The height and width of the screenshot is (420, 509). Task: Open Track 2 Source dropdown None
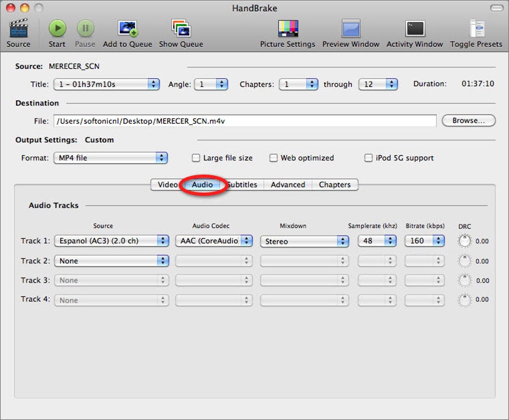pyautogui.click(x=111, y=261)
